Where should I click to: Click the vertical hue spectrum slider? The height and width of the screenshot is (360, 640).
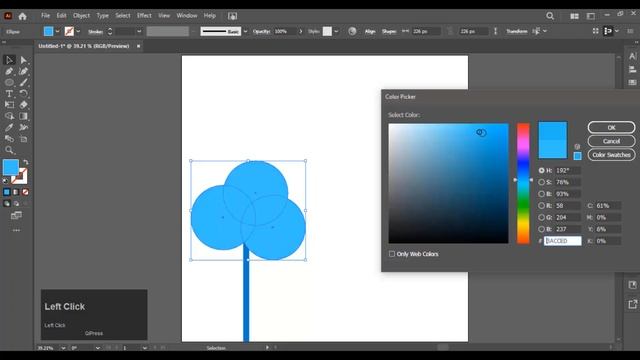[x=523, y=184]
